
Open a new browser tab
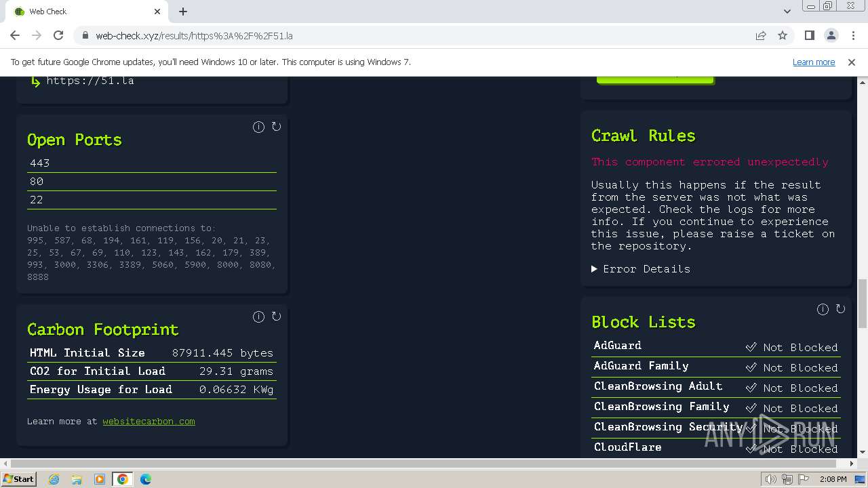click(x=183, y=12)
